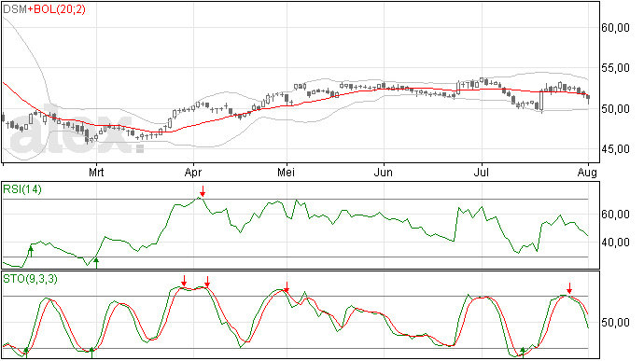The height and width of the screenshot is (361, 644).
Task: Click the Apr month label
Action: 193,173
